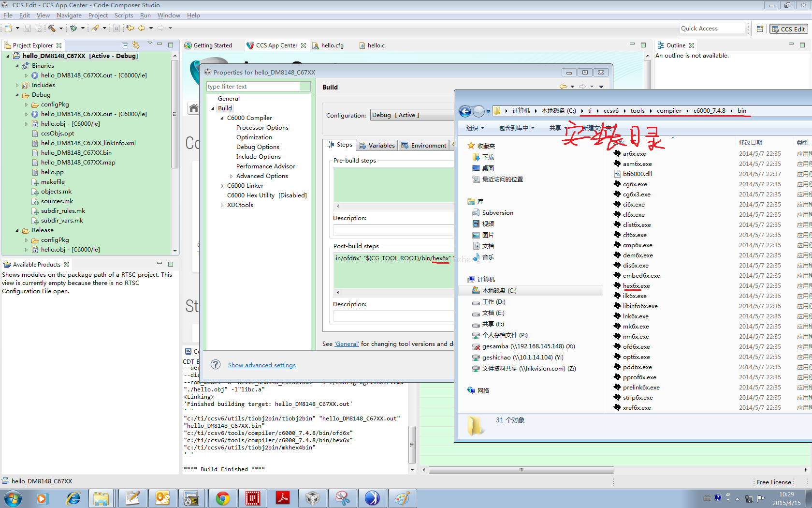The width and height of the screenshot is (812, 508).
Task: Collapse the Debug folder in Project Explorer
Action: (x=17, y=95)
